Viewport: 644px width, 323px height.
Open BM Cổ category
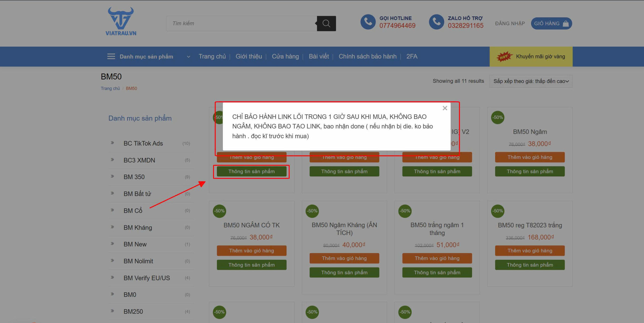[133, 211]
